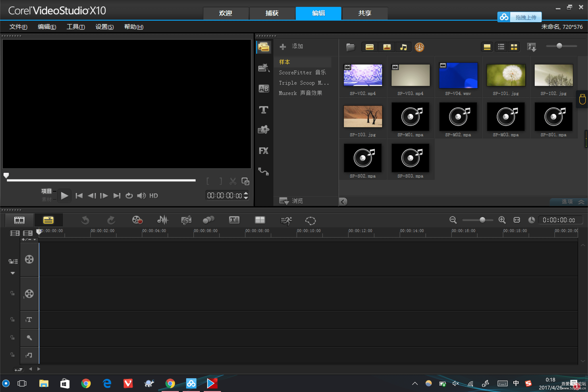The height and width of the screenshot is (392, 588).
Task: Open Record/Capture option icon
Action: (137, 220)
